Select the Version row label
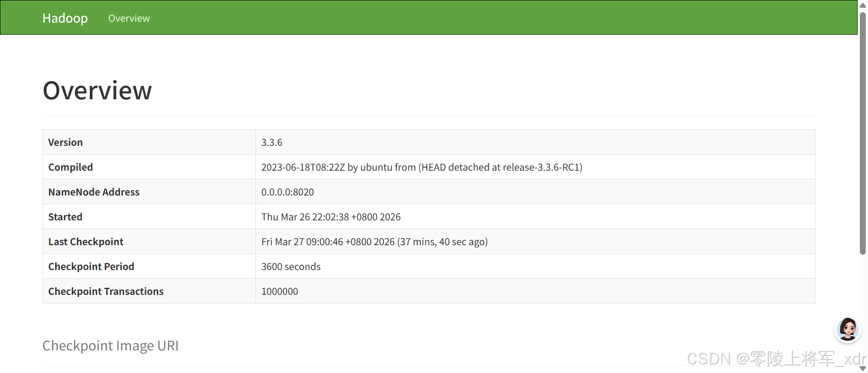The height and width of the screenshot is (373, 868). [66, 142]
